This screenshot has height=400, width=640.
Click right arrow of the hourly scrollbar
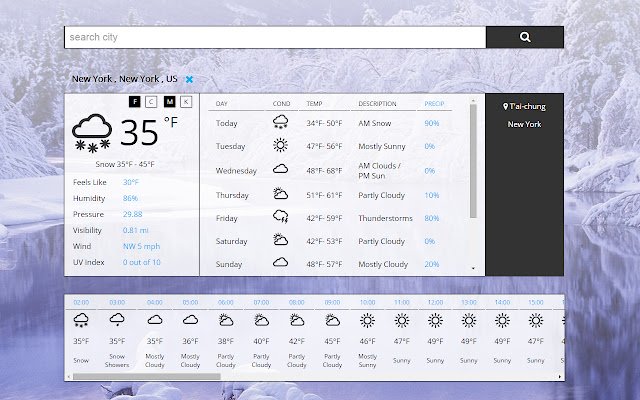(560, 376)
